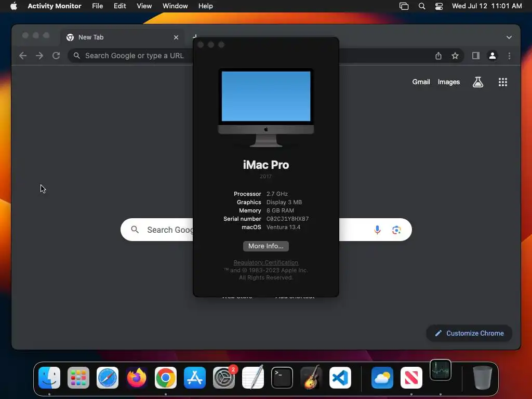Close the New Tab tab in Chrome
This screenshot has width=532, height=399.
point(176,37)
